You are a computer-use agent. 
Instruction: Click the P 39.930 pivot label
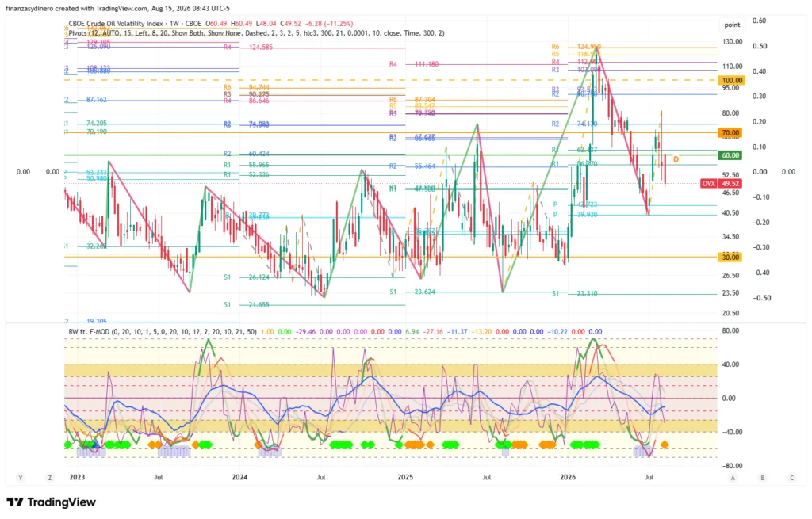(x=575, y=214)
